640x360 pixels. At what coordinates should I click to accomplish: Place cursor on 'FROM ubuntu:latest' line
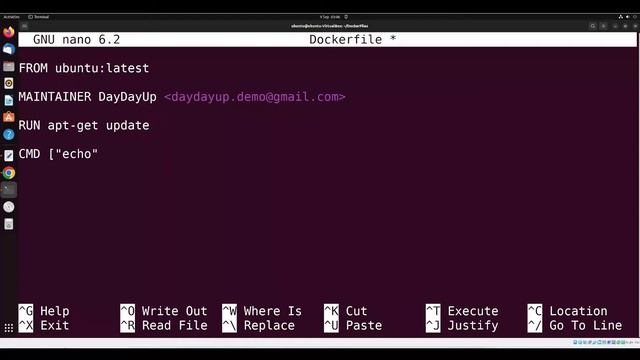click(x=84, y=68)
